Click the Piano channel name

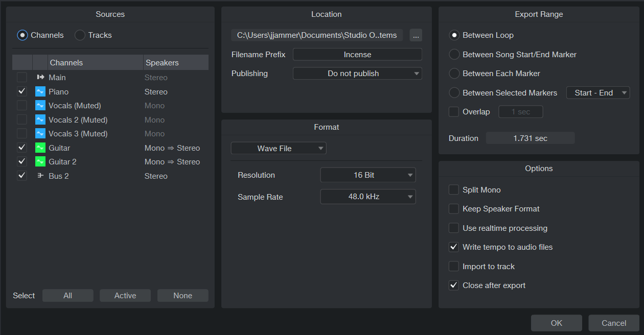click(x=59, y=92)
